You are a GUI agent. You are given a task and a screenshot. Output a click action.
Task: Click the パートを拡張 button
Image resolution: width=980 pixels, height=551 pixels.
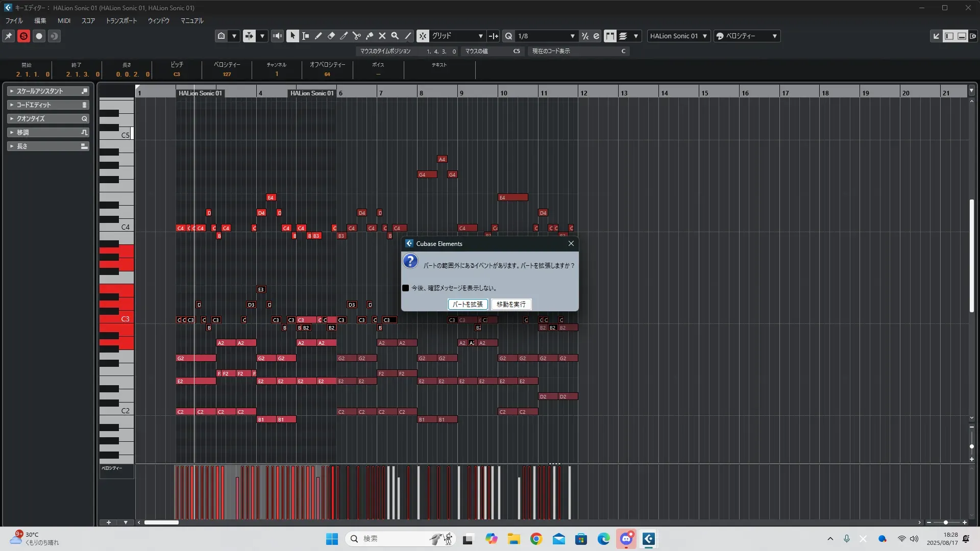click(468, 305)
